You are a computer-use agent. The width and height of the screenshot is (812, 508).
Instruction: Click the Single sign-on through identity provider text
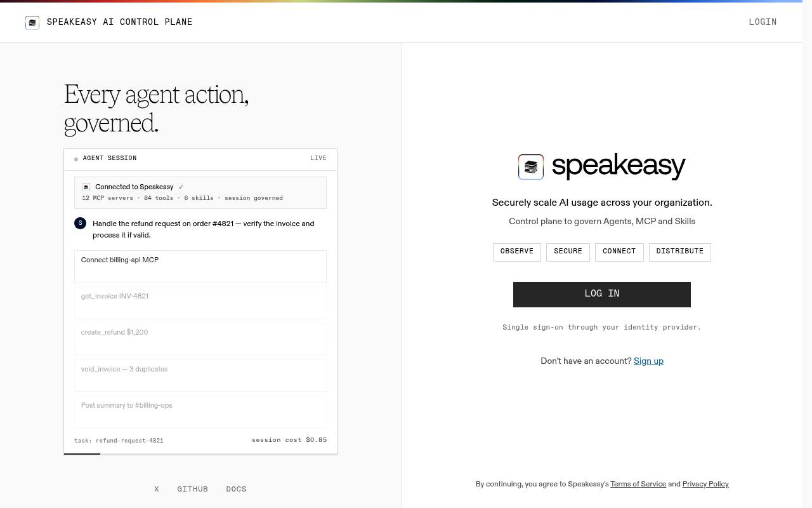click(x=602, y=328)
